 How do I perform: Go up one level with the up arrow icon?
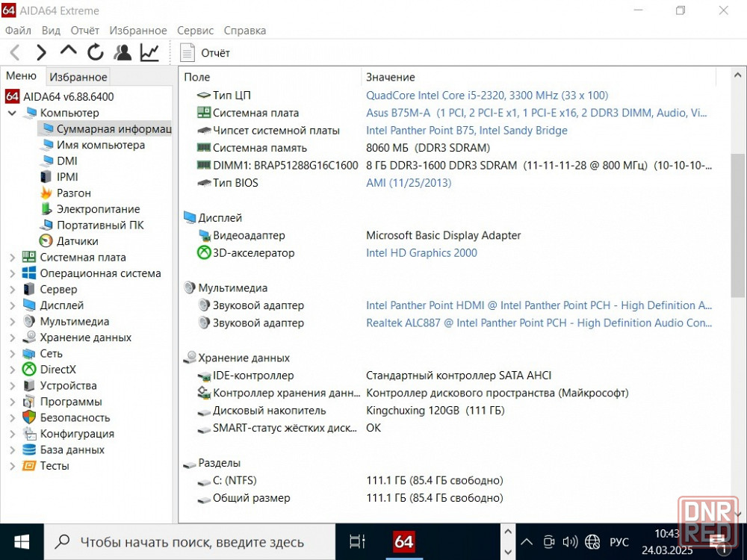[69, 51]
